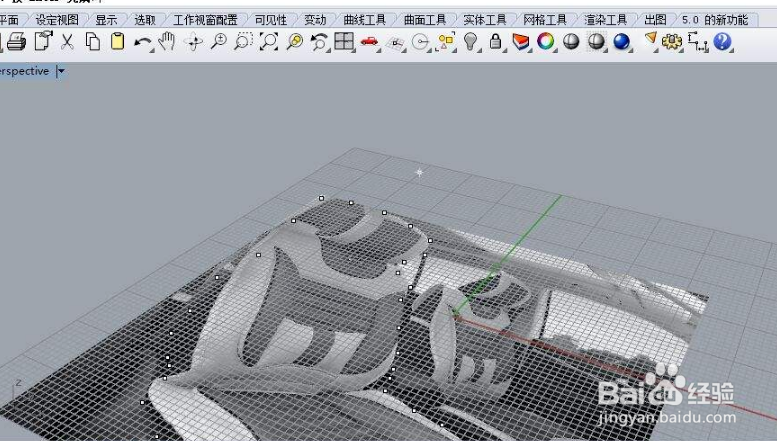The width and height of the screenshot is (777, 441).
Task: Click the Undo View Change icon
Action: (x=320, y=42)
